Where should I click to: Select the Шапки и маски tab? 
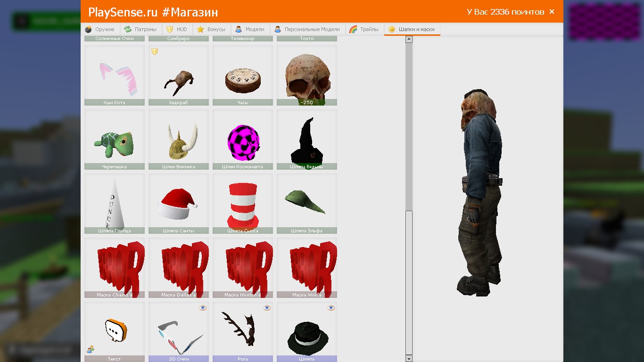click(x=412, y=29)
